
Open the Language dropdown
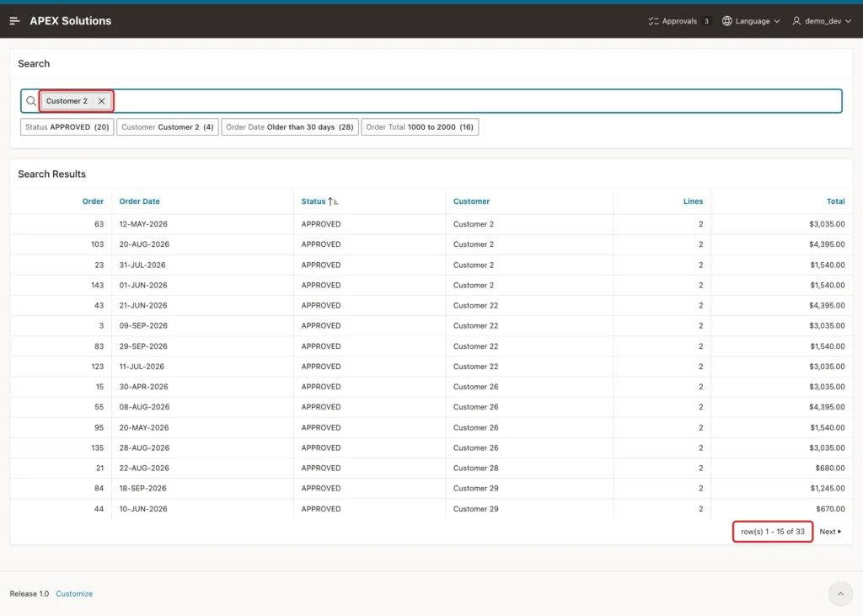pyautogui.click(x=751, y=21)
